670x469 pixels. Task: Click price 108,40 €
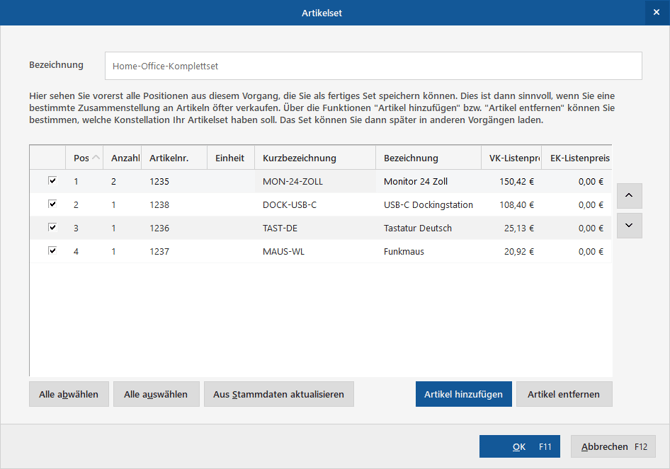click(x=517, y=205)
